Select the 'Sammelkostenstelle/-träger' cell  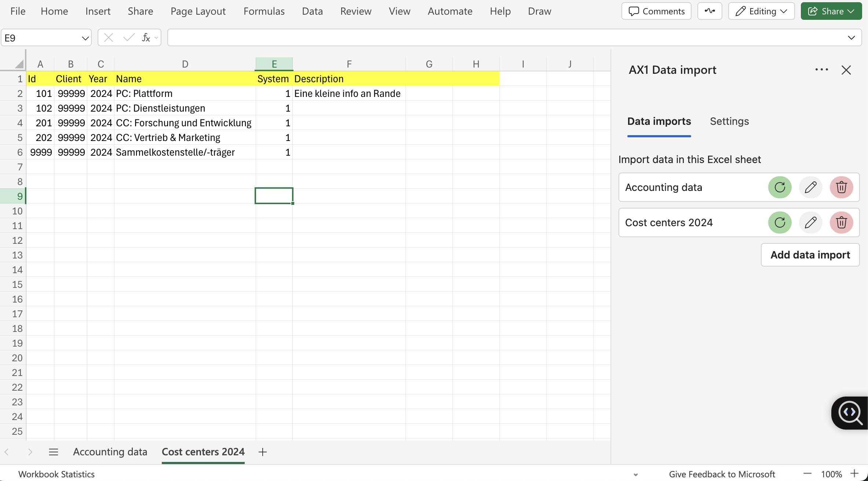click(x=185, y=152)
